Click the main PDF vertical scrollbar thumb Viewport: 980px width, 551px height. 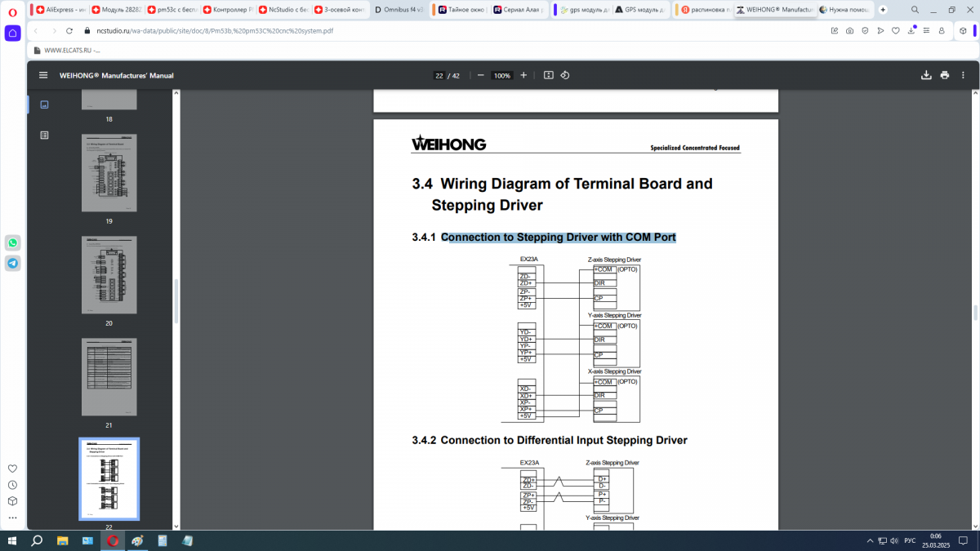975,313
